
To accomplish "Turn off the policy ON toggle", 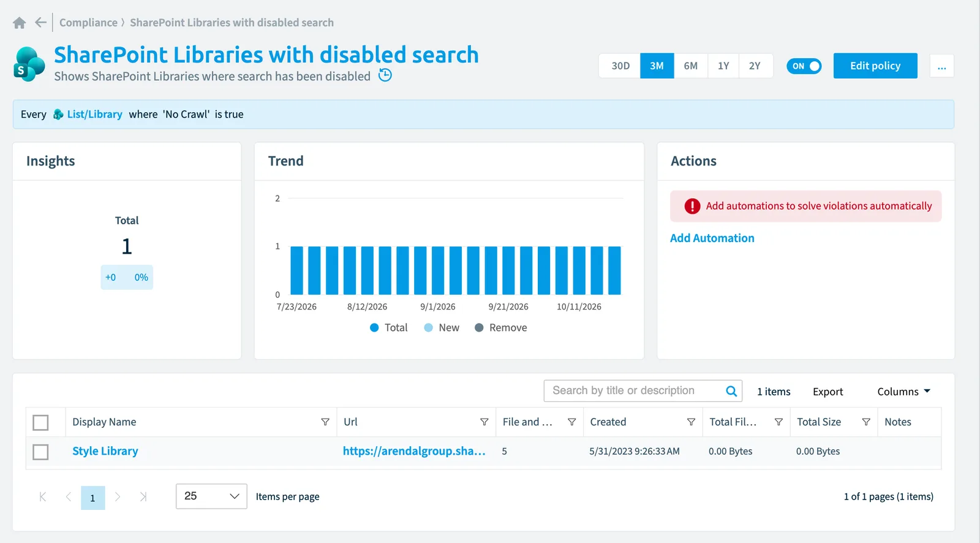I will coord(804,66).
